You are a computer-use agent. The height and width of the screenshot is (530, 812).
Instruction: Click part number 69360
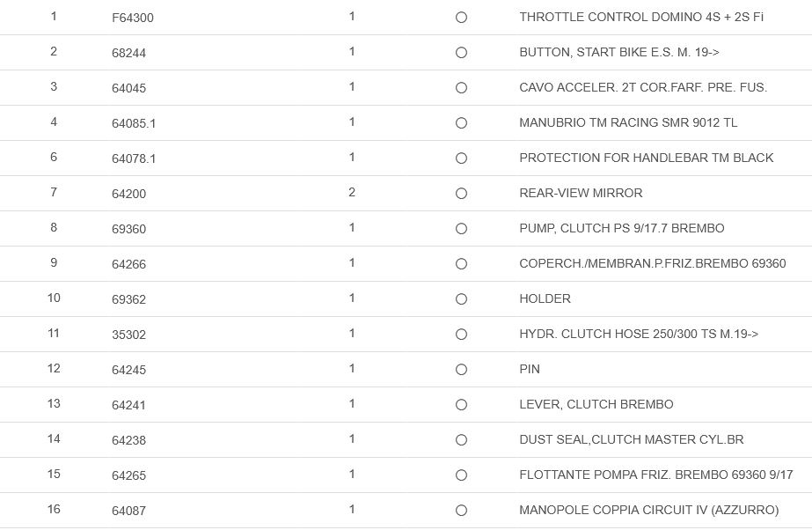(x=128, y=229)
